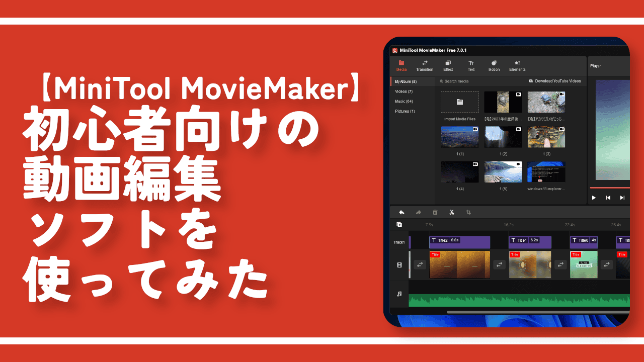Select the green video clip under Title6
The width and height of the screenshot is (644, 362).
[584, 264]
